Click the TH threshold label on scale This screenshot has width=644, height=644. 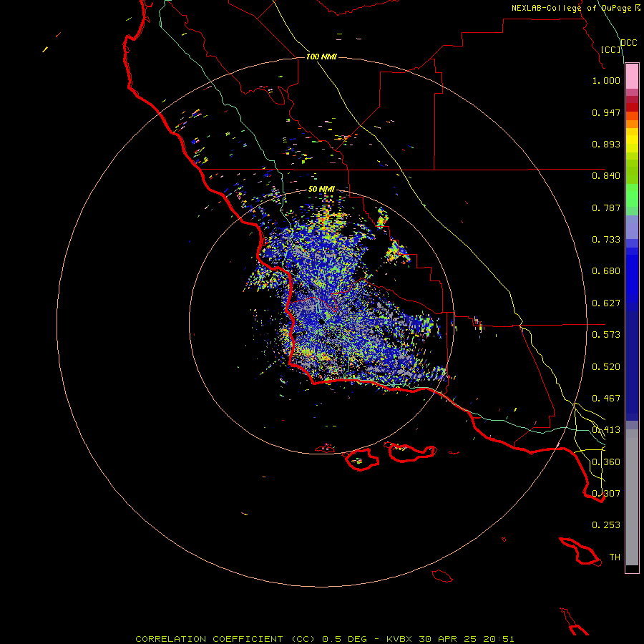coord(615,557)
